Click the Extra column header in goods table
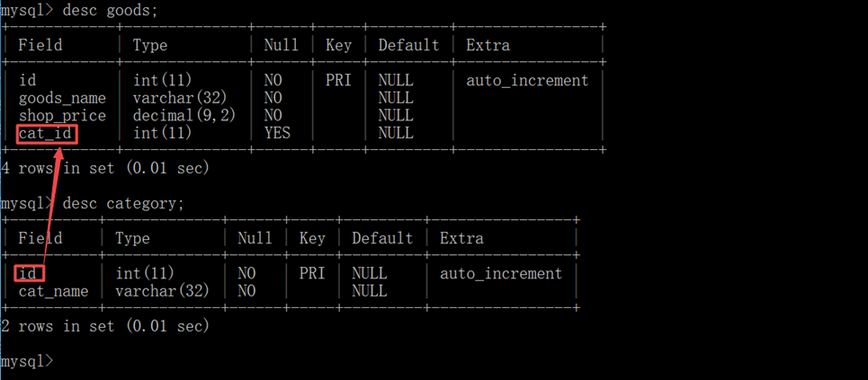Screen dimensions: 868x380 pos(488,45)
